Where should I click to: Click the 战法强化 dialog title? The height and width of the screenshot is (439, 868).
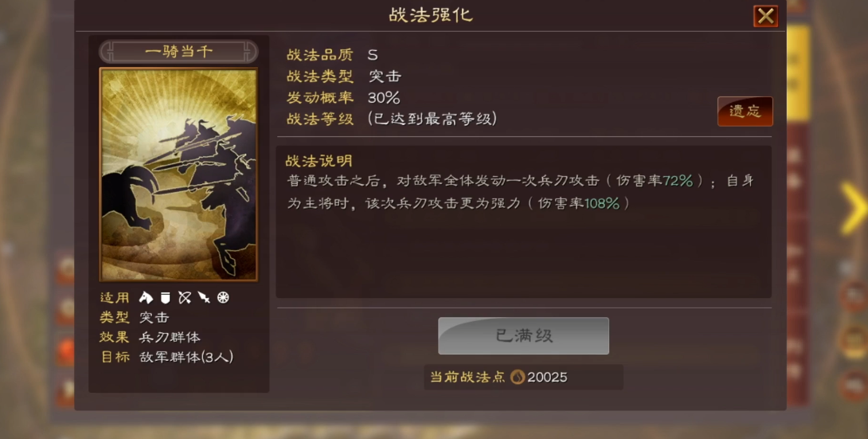[x=431, y=15]
